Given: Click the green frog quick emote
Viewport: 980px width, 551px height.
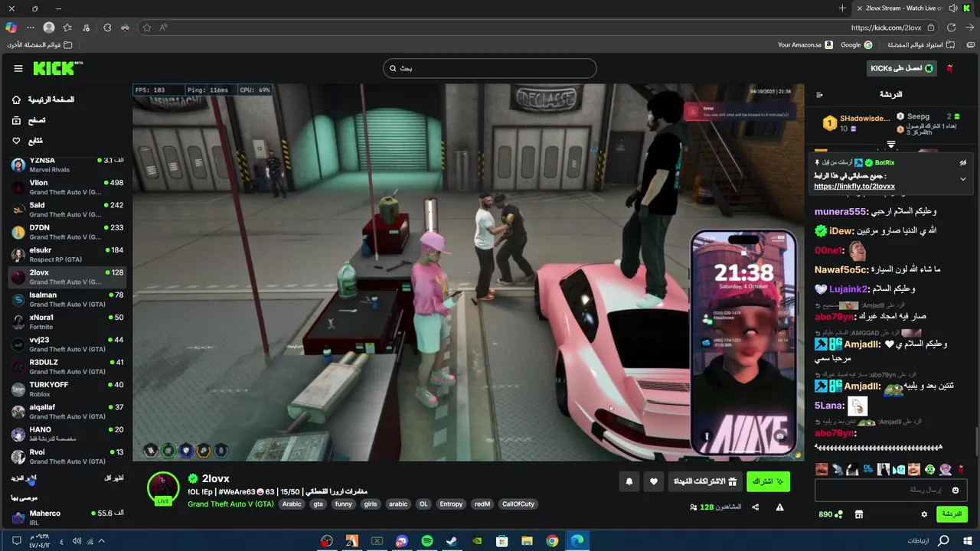Looking at the screenshot, I should (929, 469).
